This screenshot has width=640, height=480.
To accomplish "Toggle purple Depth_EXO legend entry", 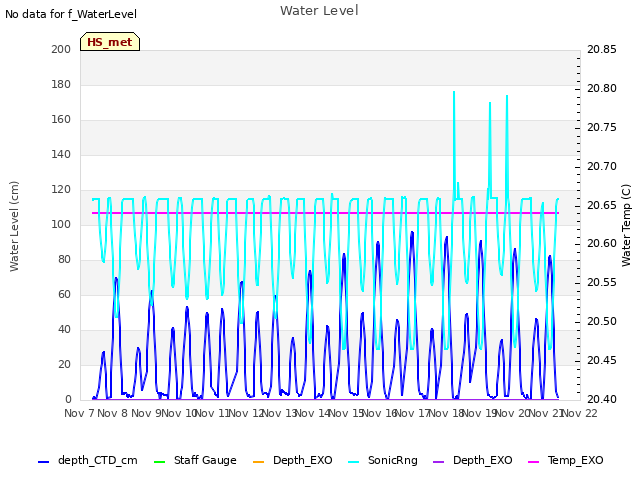I will [473, 460].
